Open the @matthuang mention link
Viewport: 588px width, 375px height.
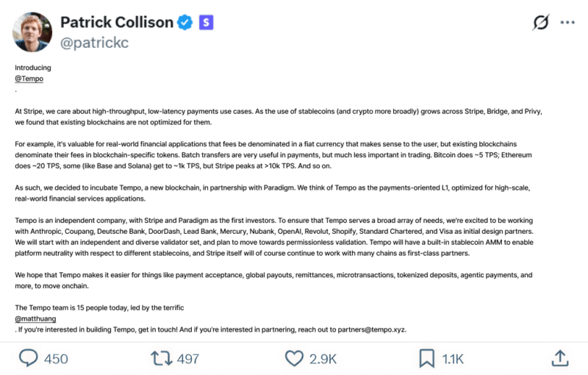(x=35, y=318)
